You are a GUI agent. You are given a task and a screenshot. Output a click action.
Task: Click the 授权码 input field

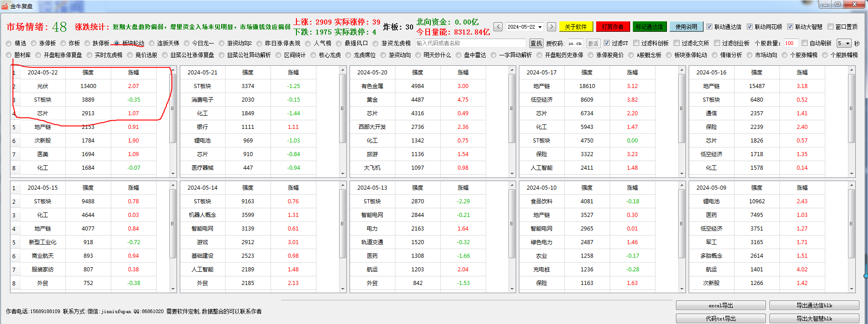click(x=575, y=43)
